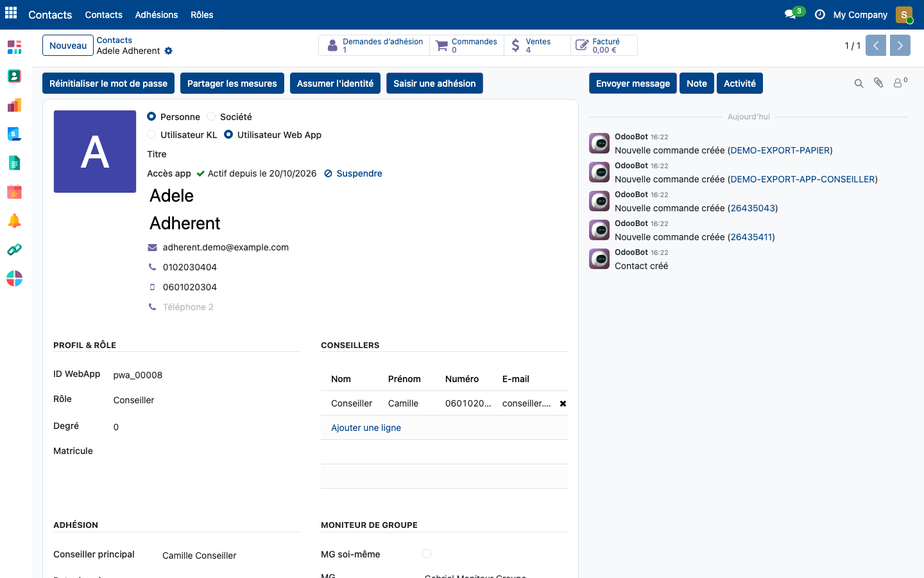Switch to the Note composer tab
The height and width of the screenshot is (578, 924).
697,83
